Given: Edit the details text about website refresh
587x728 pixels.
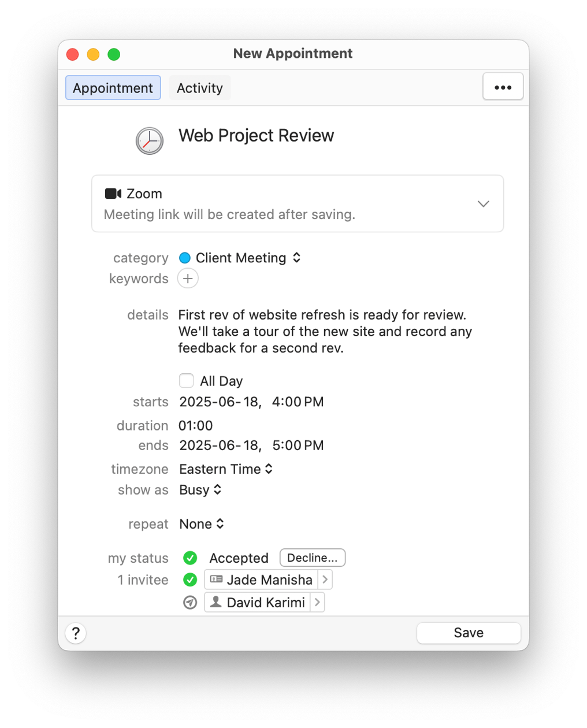Looking at the screenshot, I should pyautogui.click(x=325, y=332).
